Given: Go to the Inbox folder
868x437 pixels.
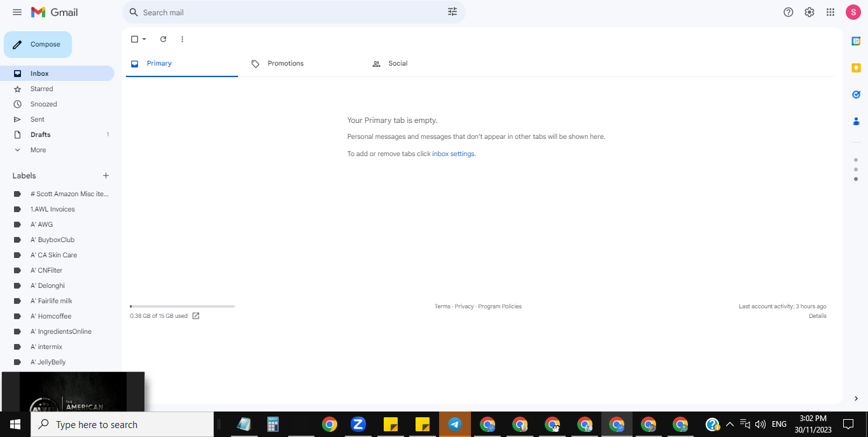Looking at the screenshot, I should click(x=57, y=73).
